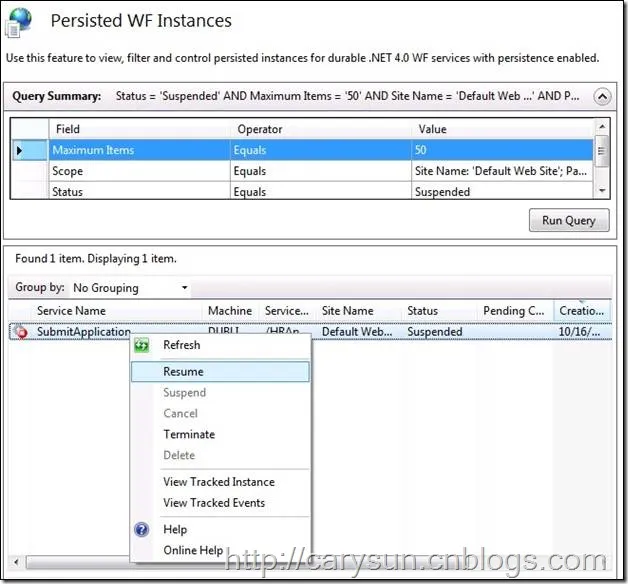This screenshot has width=628, height=584.
Task: Click the Equals operator for Maximum Items
Action: pos(321,151)
